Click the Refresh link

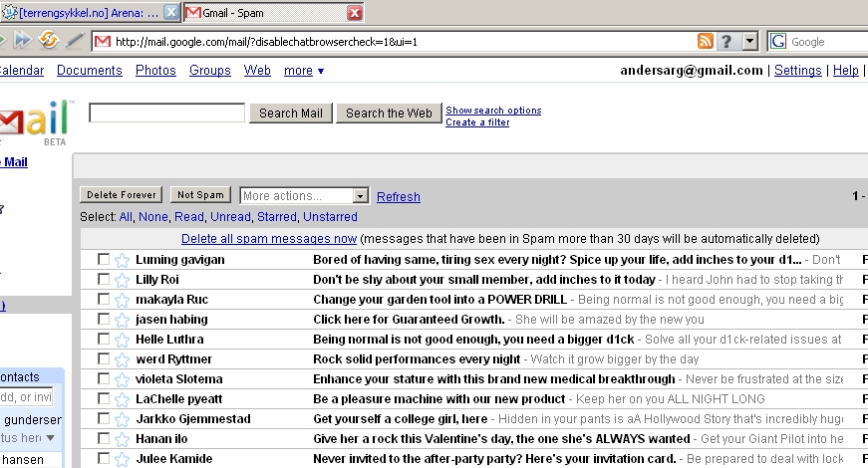(399, 197)
